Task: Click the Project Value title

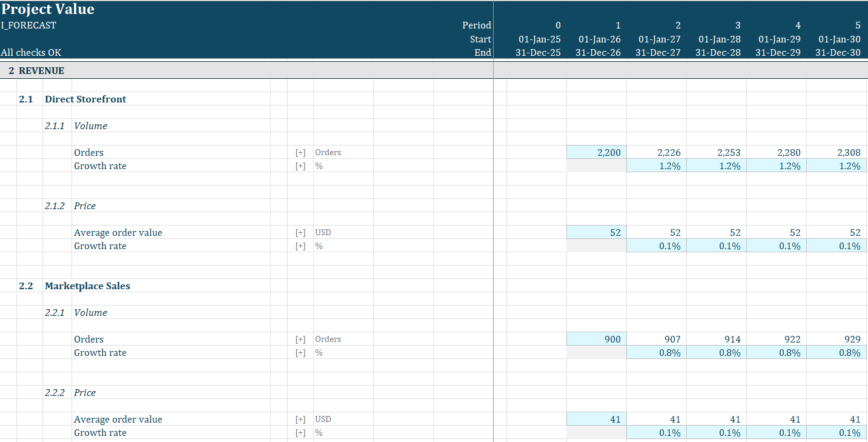Action: pyautogui.click(x=48, y=9)
